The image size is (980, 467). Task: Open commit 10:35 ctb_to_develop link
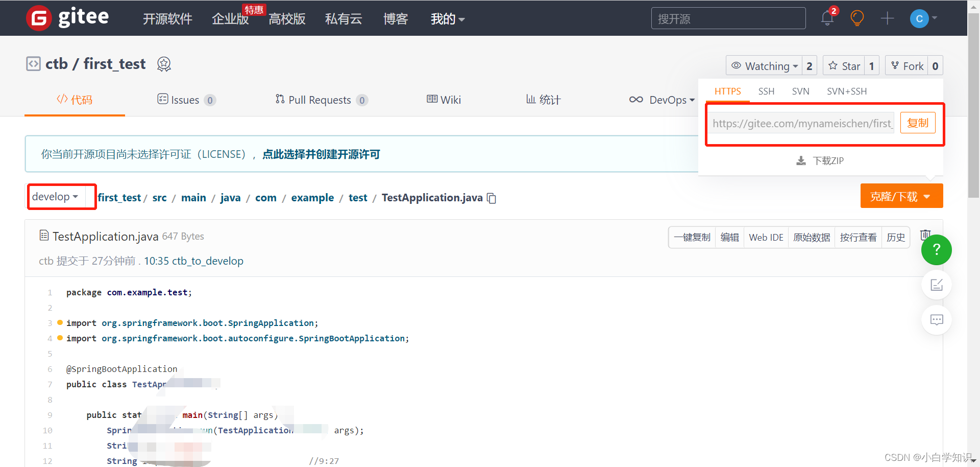click(193, 261)
